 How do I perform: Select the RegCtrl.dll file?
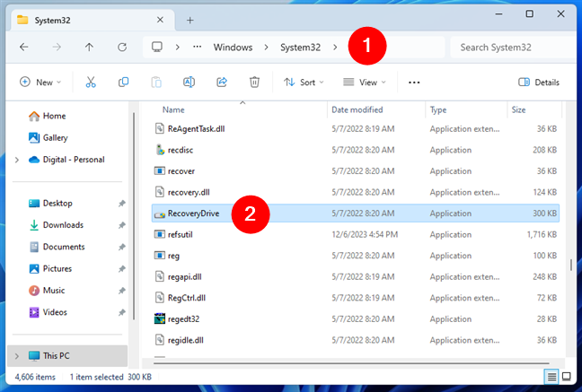click(355, 298)
